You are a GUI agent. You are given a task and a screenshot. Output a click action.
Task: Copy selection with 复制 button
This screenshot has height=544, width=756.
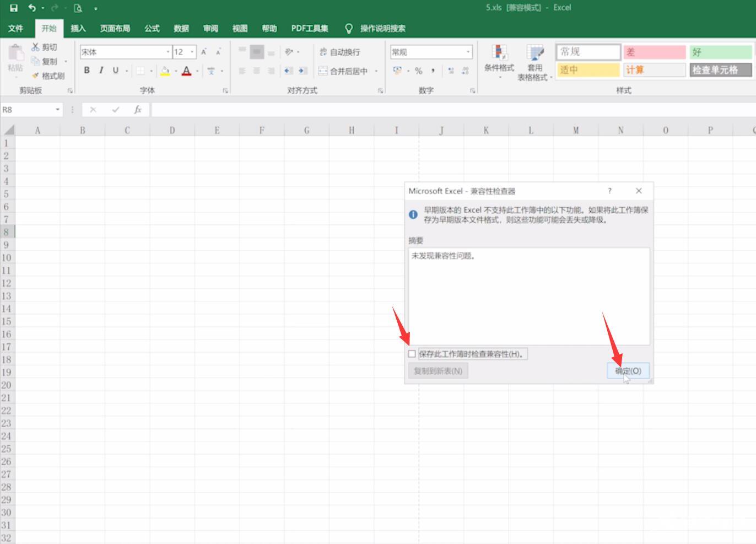coord(45,61)
